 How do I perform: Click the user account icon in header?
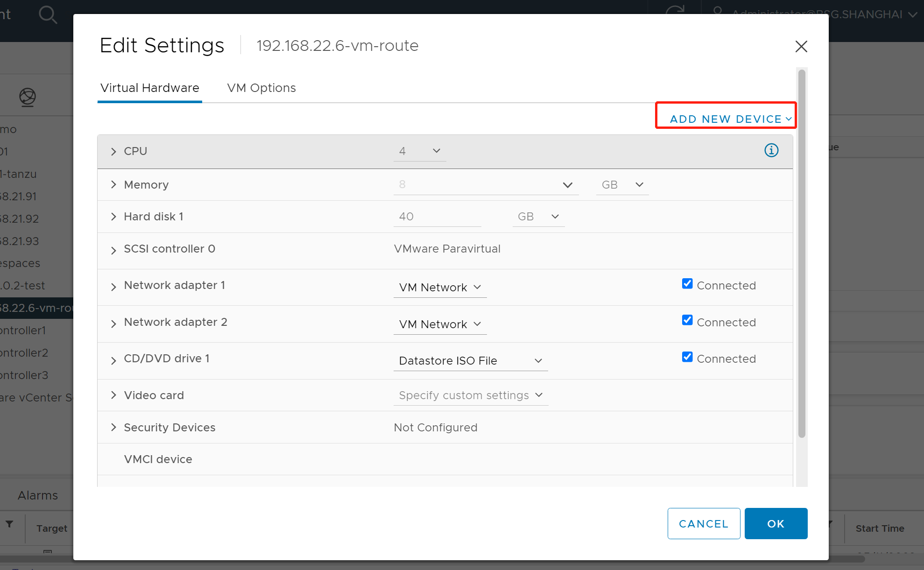tap(718, 10)
